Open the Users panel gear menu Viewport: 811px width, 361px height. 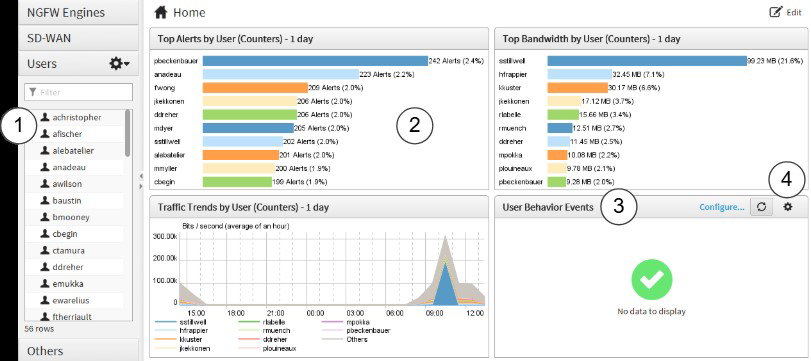119,64
